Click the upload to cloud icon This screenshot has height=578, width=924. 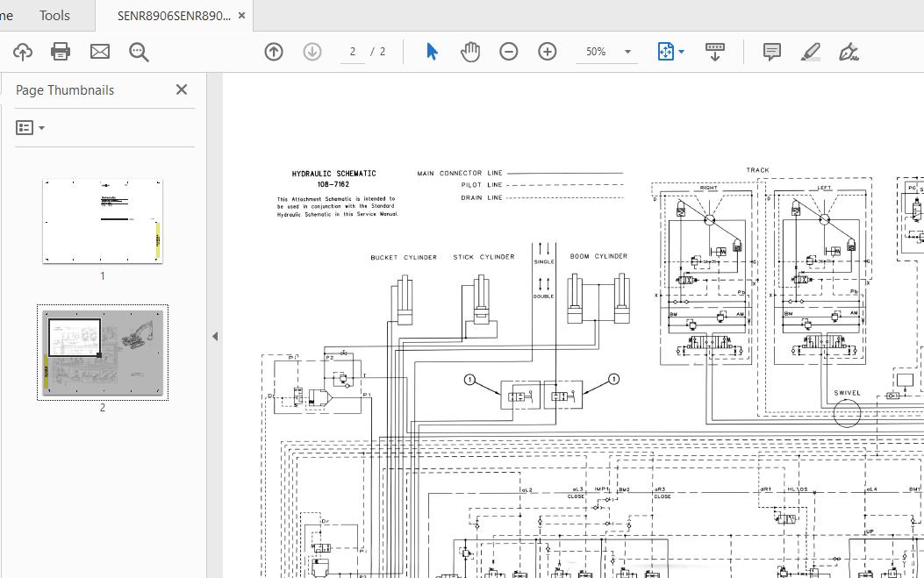(x=23, y=52)
